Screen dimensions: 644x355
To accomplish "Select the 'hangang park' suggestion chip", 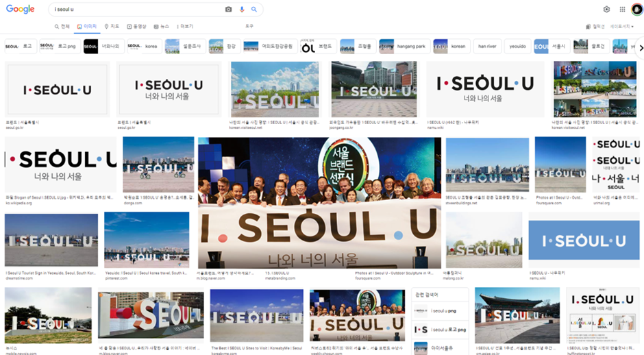I will (404, 47).
